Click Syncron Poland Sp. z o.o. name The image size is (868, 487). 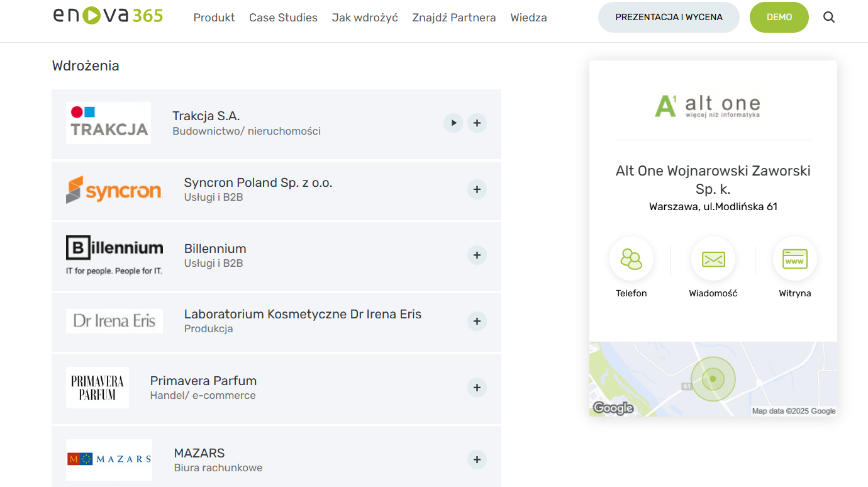pos(258,182)
